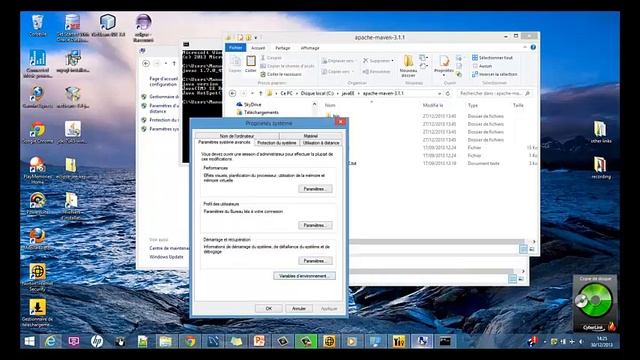Click the Explorer horizontal scrollbar
Viewport: 640px width, 360px height.
click(x=437, y=242)
